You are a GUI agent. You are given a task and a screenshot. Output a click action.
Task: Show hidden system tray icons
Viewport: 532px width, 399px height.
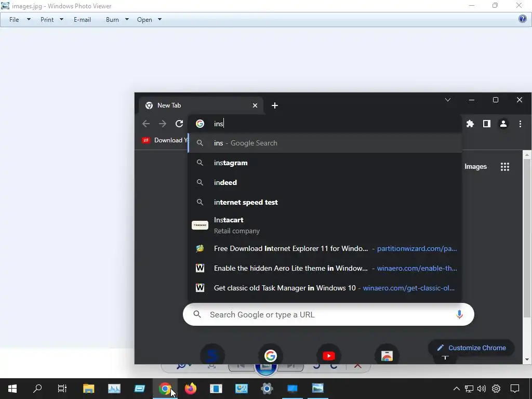[x=457, y=389]
